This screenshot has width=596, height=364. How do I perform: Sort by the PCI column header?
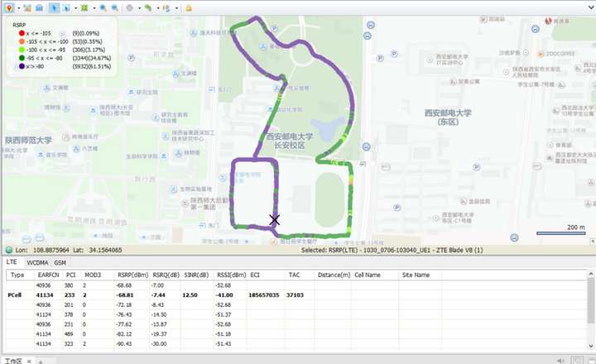tap(70, 275)
